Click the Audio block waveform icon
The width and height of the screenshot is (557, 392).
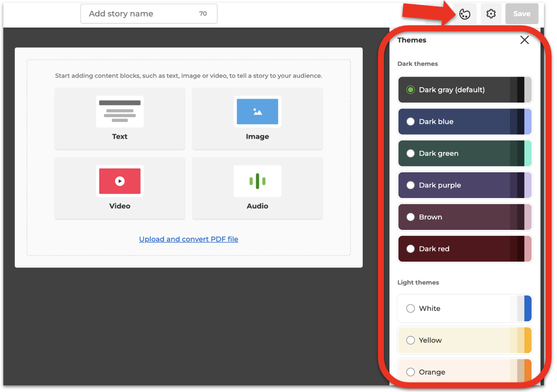(x=257, y=181)
